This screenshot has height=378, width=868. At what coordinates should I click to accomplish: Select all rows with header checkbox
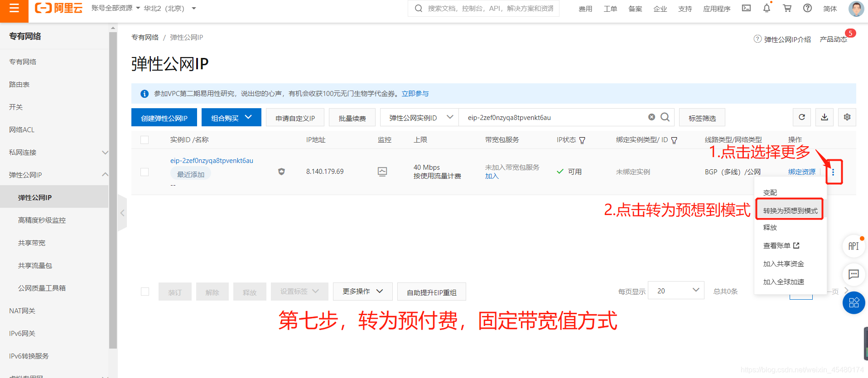tap(145, 140)
